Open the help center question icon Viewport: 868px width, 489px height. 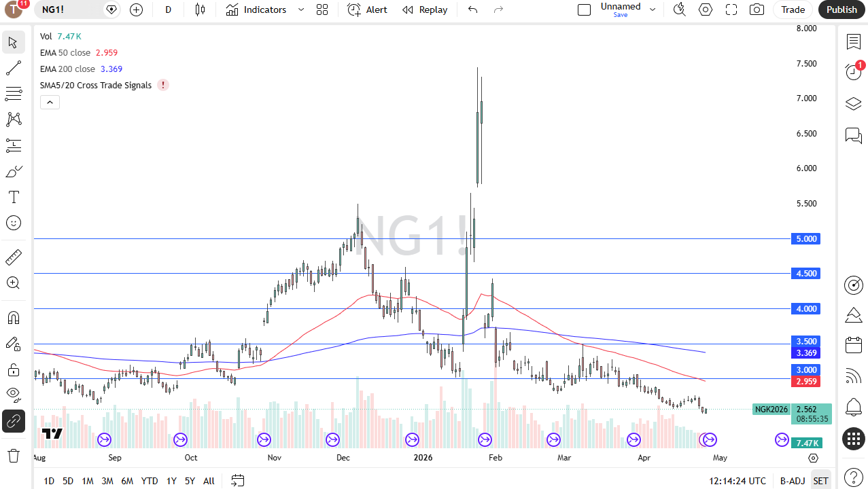[x=854, y=477]
